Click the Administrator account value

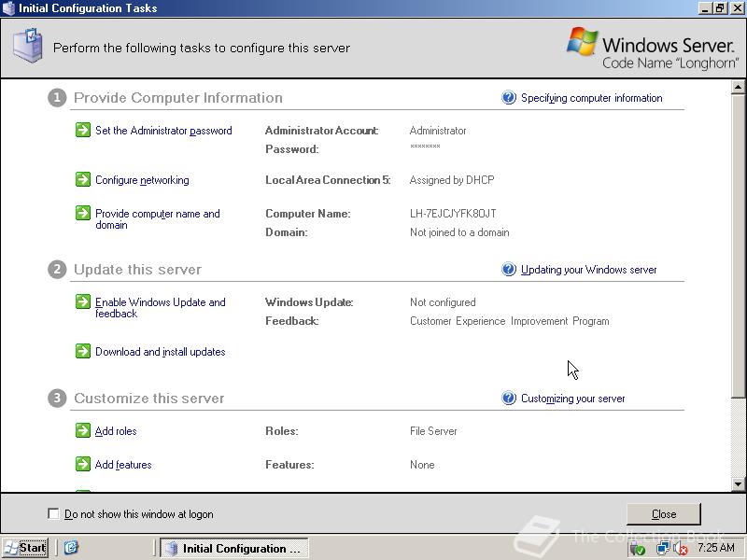tap(438, 131)
